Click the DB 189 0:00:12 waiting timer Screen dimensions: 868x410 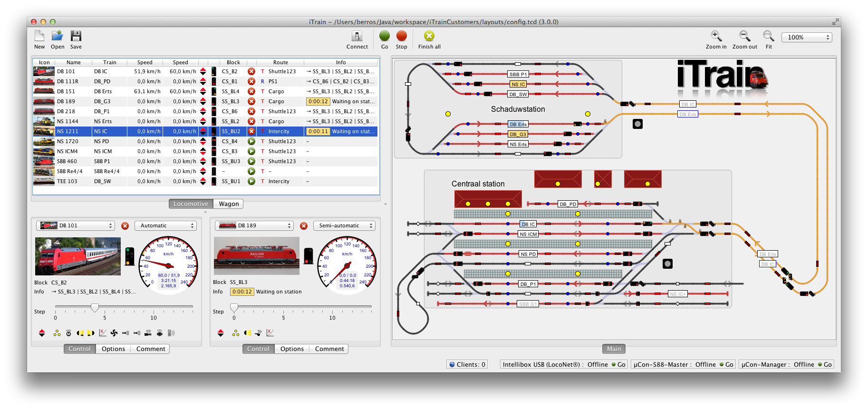pyautogui.click(x=242, y=292)
